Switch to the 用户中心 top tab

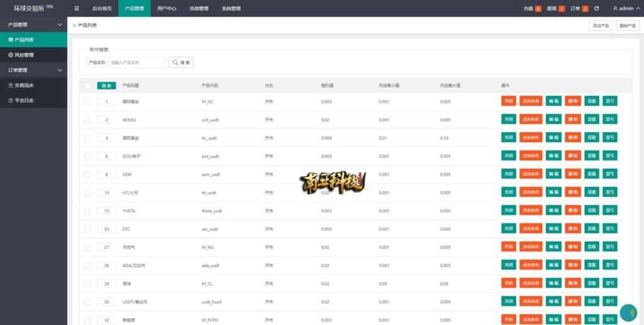point(167,9)
